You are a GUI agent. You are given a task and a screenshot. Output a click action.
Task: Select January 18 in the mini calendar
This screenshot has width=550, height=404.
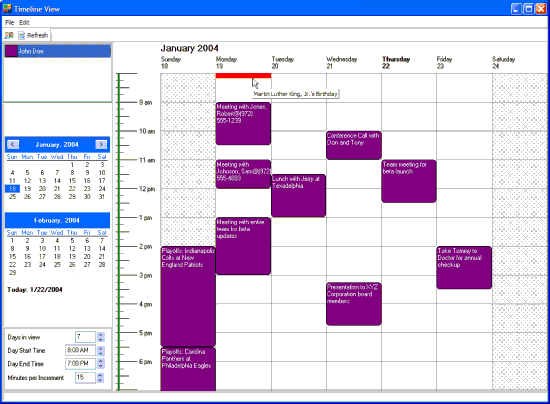(x=12, y=189)
